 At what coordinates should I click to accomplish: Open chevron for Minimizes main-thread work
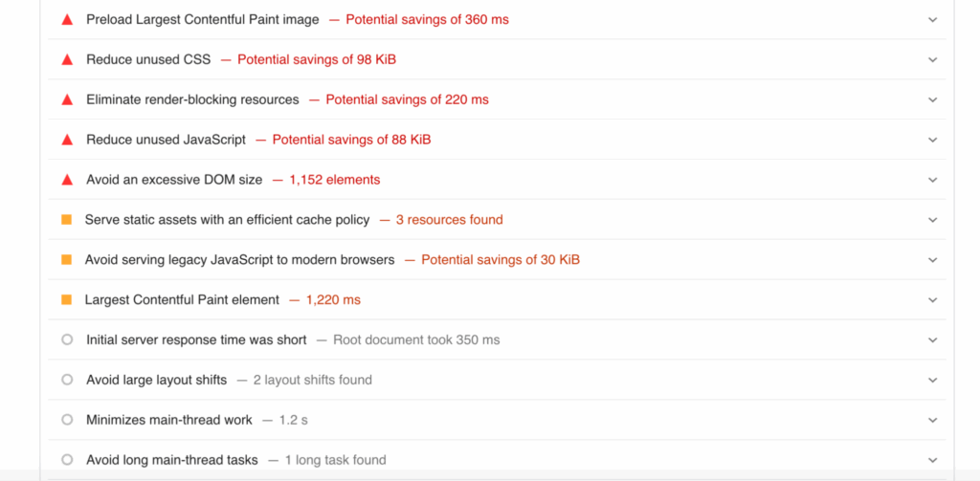[933, 420]
